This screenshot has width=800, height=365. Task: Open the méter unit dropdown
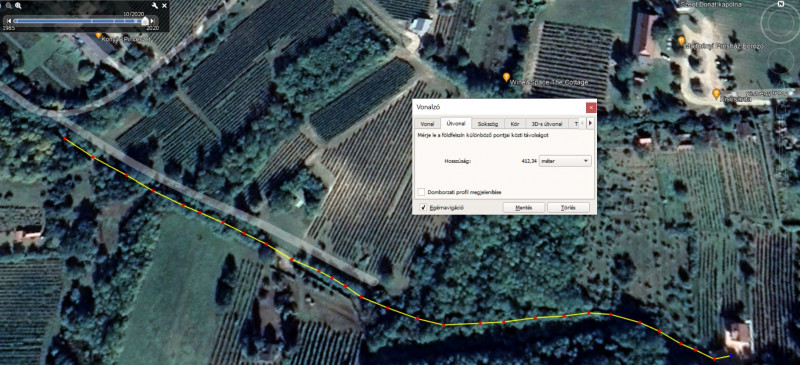tap(565, 161)
